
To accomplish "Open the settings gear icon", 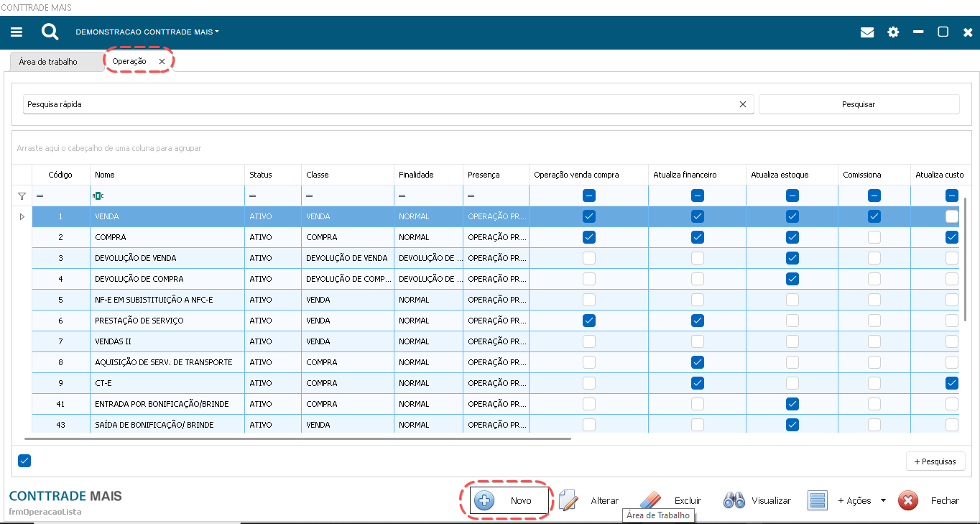I will pos(893,32).
